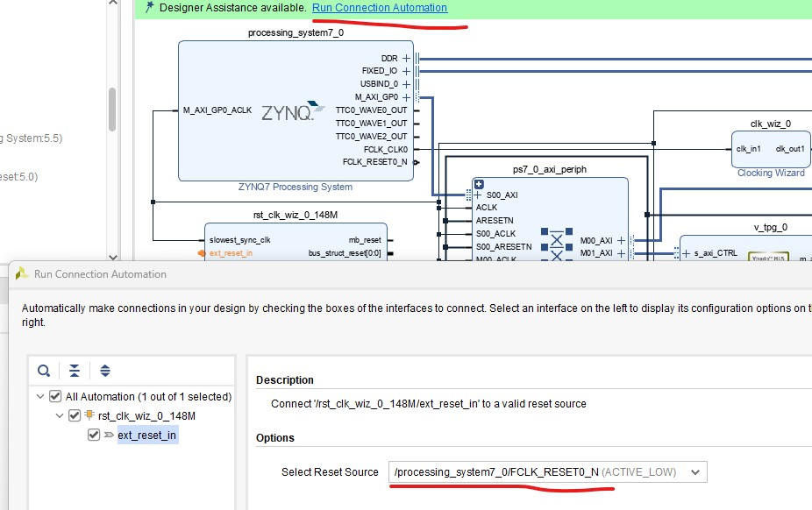Click the Vivado HLS logo on v_tpg_0

[767, 257]
